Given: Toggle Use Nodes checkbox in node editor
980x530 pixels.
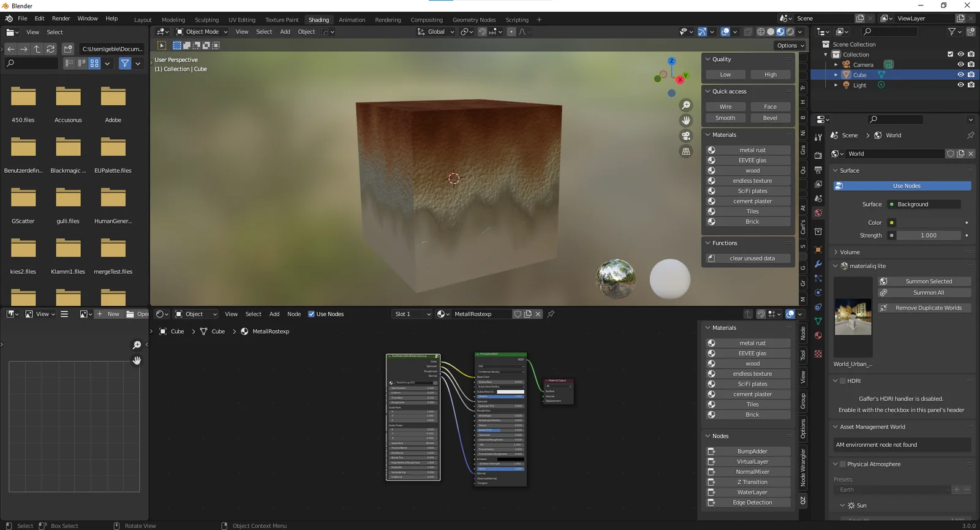Looking at the screenshot, I should 311,314.
